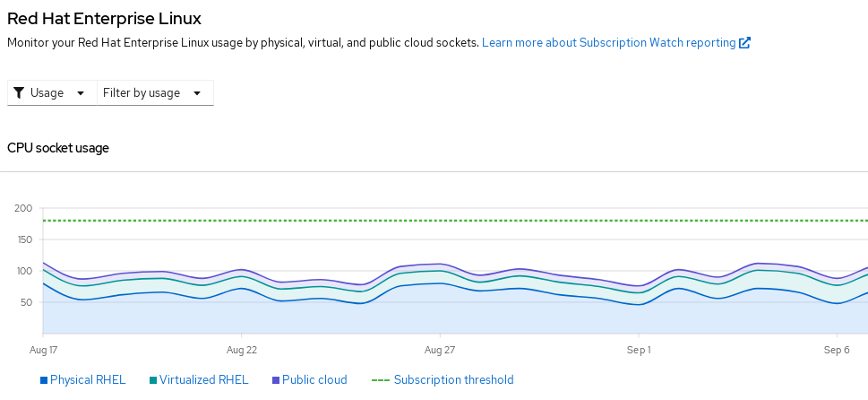Toggle the Virtualized RHEL legend label

[x=203, y=380]
